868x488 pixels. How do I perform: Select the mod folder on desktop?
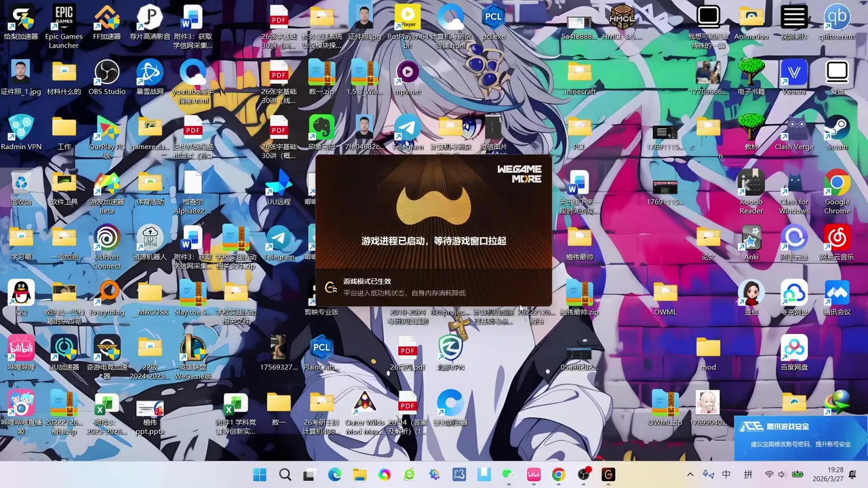(708, 353)
